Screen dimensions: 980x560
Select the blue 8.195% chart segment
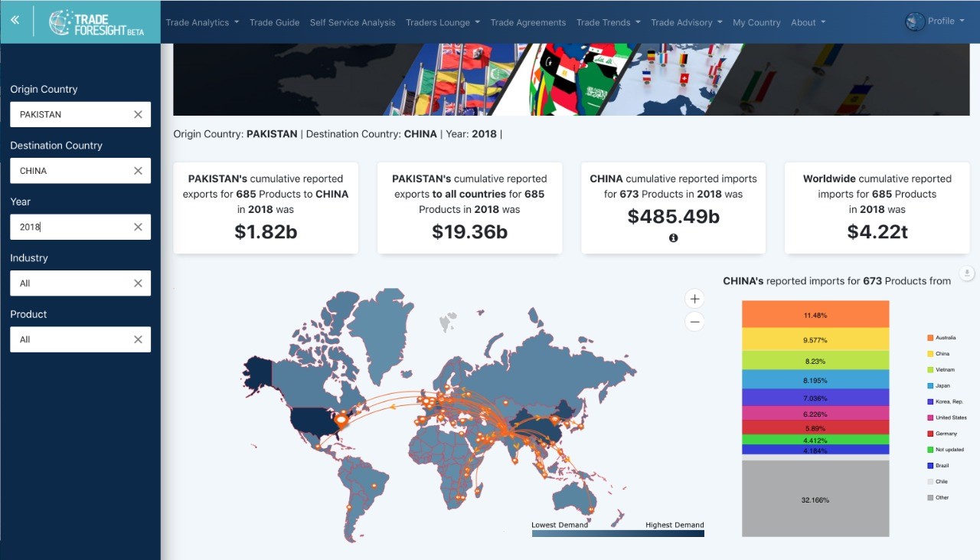point(815,380)
